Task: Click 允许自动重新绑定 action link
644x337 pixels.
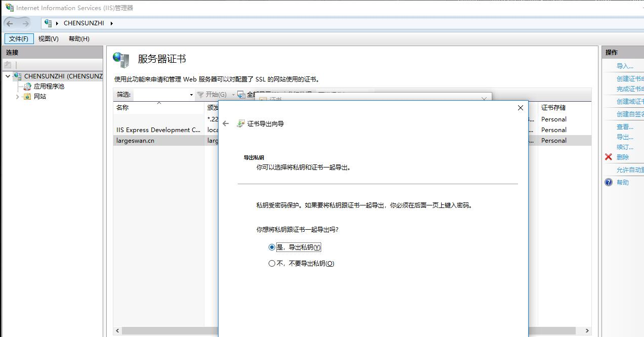Action: (x=630, y=170)
